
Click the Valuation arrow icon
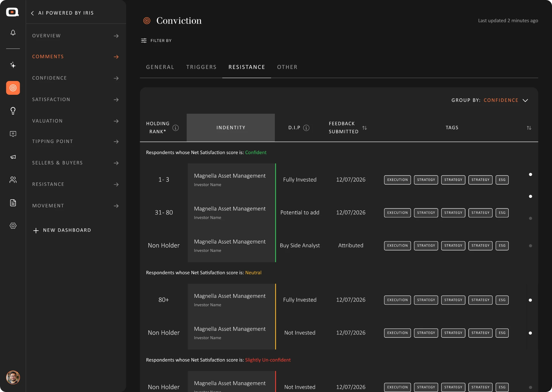pos(116,121)
